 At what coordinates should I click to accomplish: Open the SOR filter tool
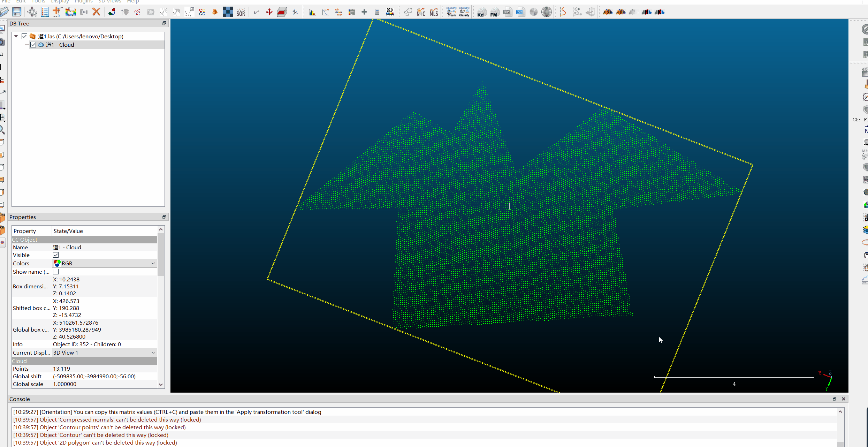241,12
